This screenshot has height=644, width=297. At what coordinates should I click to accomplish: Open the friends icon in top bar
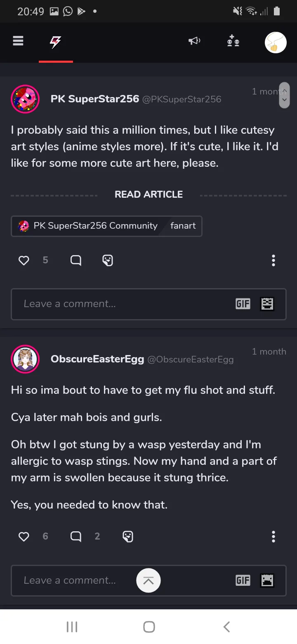233,41
